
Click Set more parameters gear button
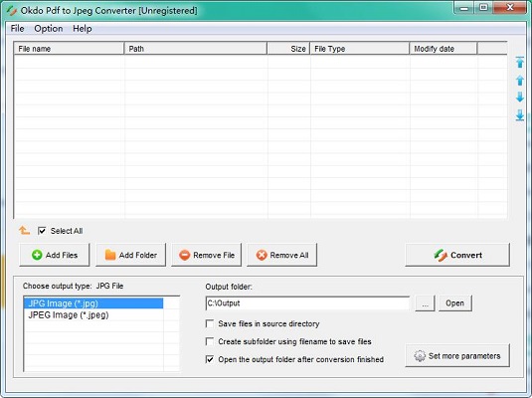[x=457, y=355]
